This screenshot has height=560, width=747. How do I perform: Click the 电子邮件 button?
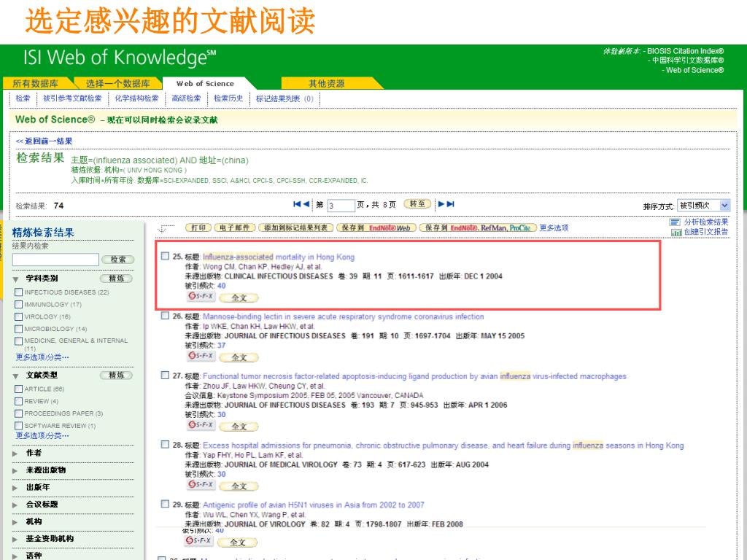(235, 227)
